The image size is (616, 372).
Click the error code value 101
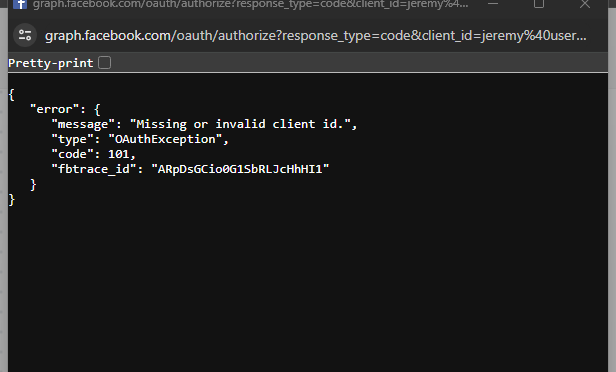(119, 154)
